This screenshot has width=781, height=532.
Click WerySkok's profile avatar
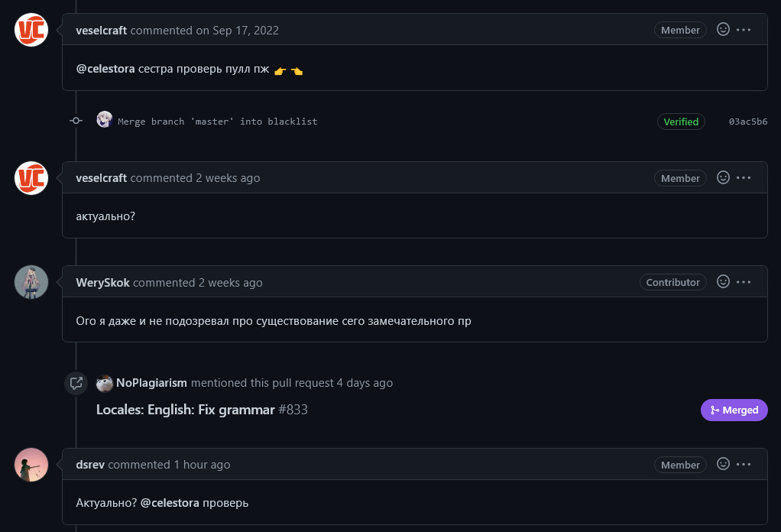[x=31, y=282]
